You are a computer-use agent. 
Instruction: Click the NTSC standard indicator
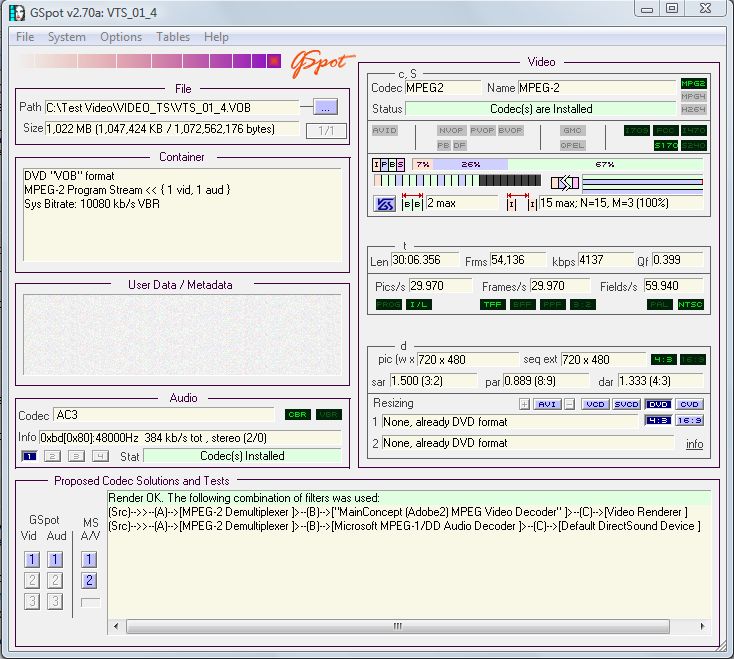pos(691,305)
